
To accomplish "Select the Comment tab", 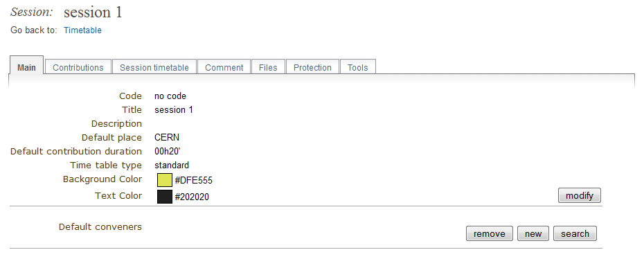I will click(x=224, y=67).
